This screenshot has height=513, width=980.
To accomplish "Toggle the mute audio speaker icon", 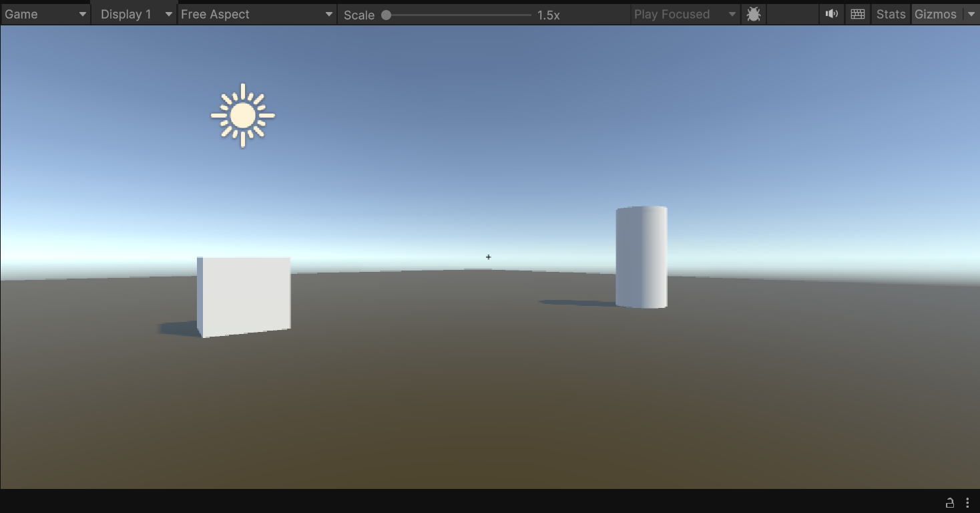I will click(832, 14).
